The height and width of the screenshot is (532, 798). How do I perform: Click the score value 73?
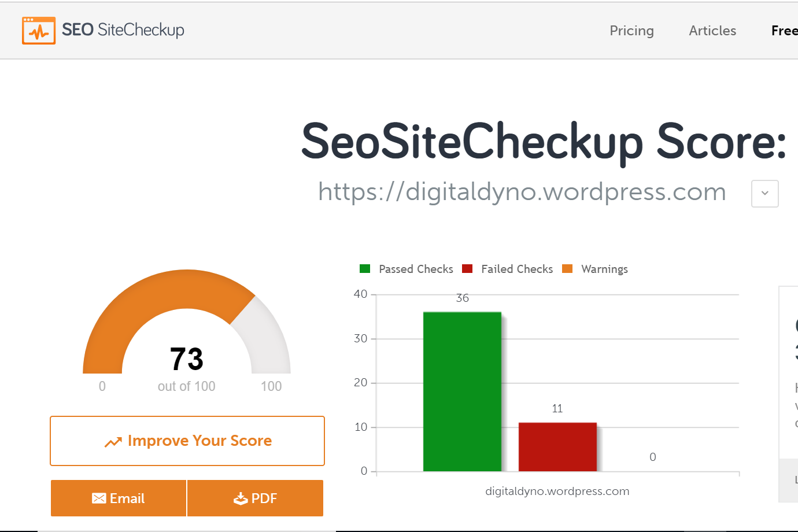tap(187, 359)
